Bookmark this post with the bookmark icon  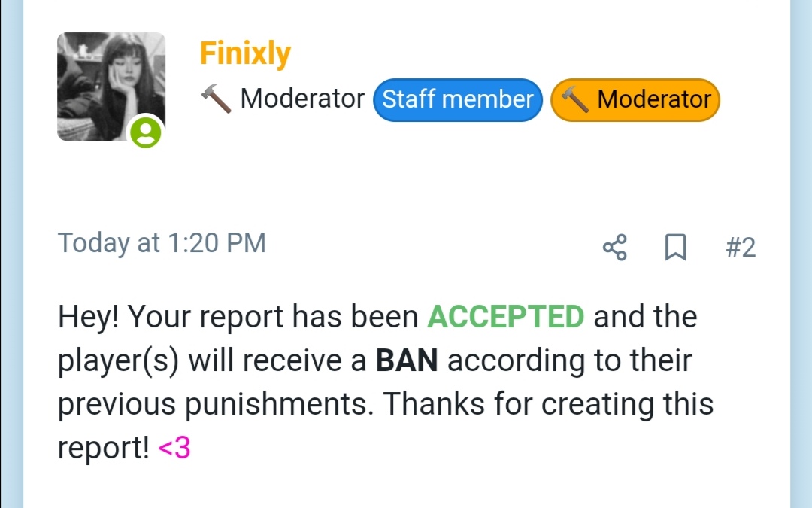(x=675, y=248)
